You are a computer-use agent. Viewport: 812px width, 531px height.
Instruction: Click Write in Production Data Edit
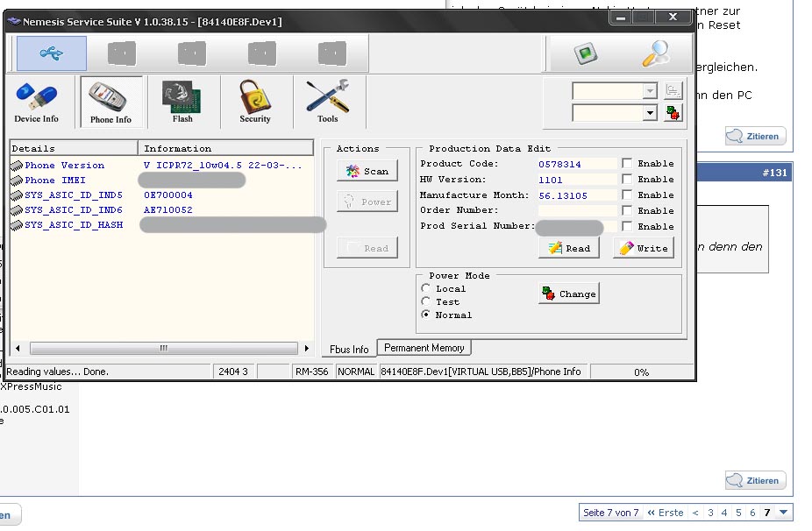point(644,248)
